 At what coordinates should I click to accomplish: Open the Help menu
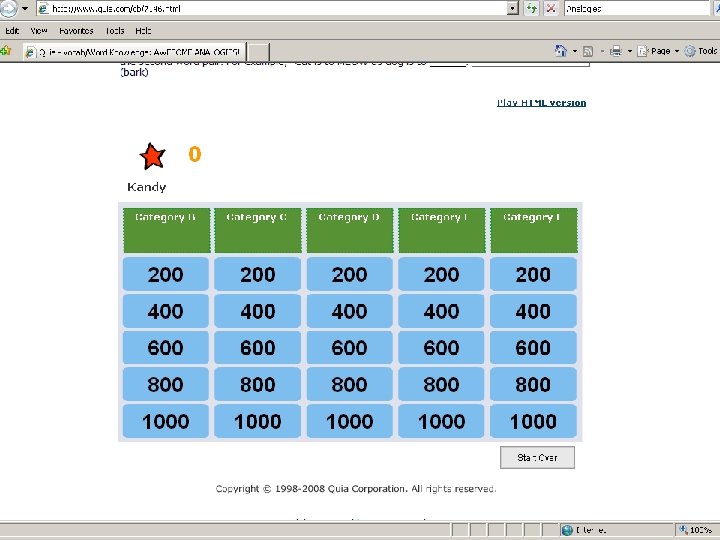[x=143, y=31]
